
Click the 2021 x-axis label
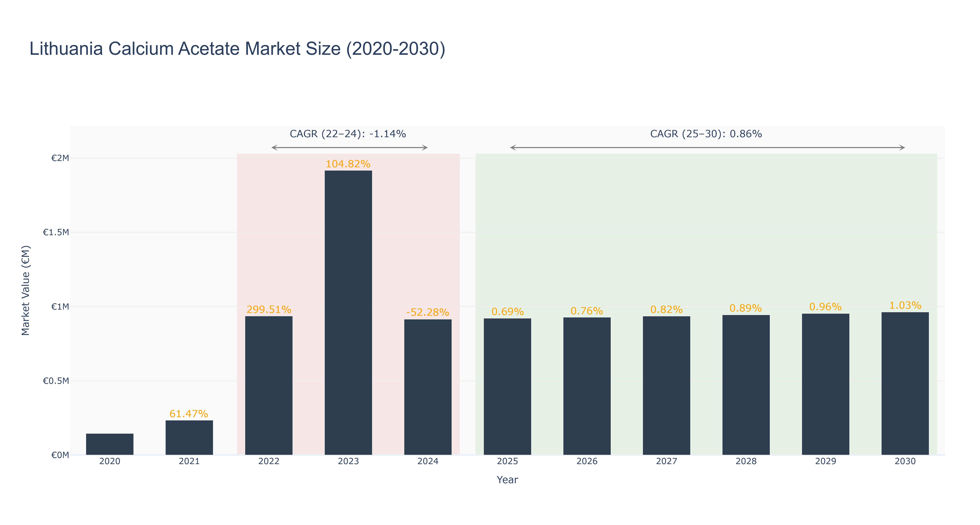[x=189, y=461]
